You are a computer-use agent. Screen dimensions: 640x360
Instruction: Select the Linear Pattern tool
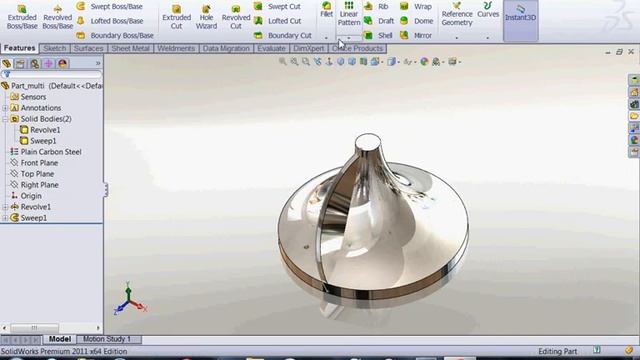pyautogui.click(x=349, y=14)
